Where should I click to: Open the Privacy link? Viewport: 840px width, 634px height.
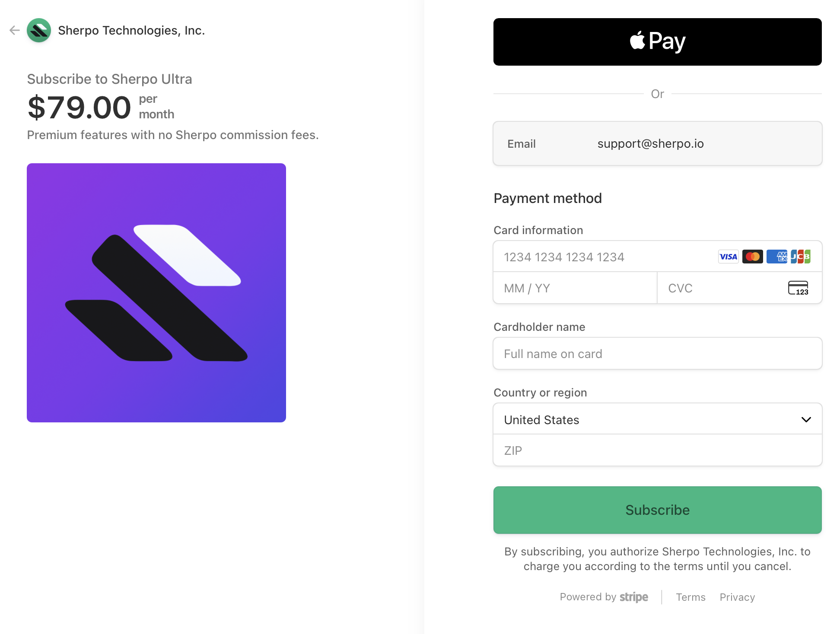point(737,597)
